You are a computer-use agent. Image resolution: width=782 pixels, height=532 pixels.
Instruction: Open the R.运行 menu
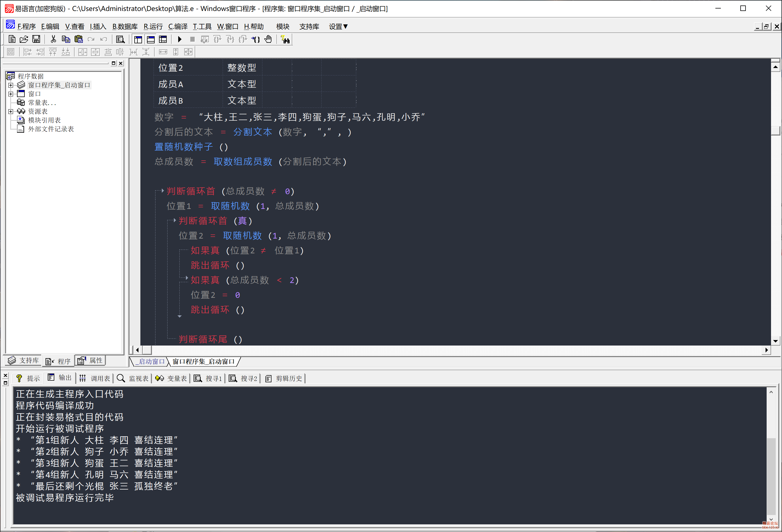coord(153,27)
